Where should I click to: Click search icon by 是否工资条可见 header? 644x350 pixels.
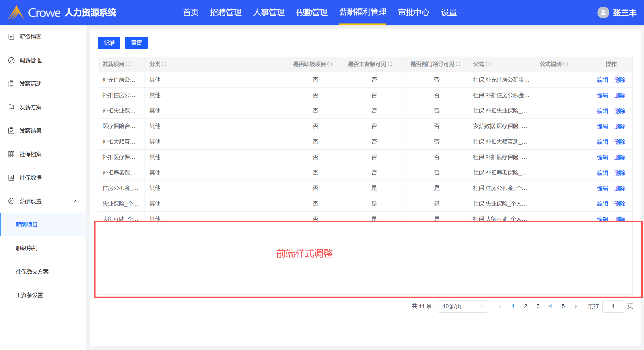click(390, 64)
